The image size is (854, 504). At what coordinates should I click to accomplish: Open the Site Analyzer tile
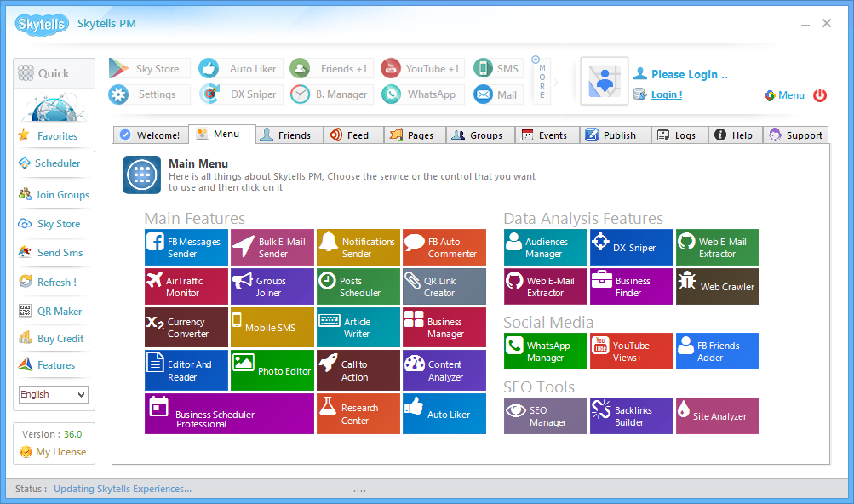[x=718, y=415]
